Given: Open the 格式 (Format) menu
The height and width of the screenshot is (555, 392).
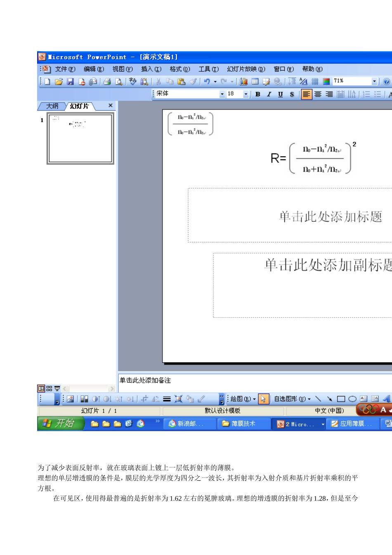Looking at the screenshot, I should pyautogui.click(x=180, y=69).
